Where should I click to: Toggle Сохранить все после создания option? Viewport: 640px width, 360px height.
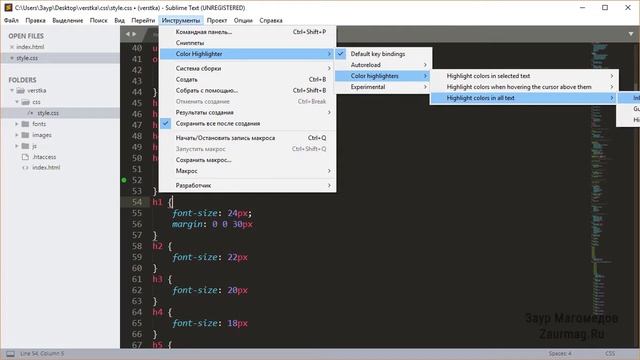(247, 124)
